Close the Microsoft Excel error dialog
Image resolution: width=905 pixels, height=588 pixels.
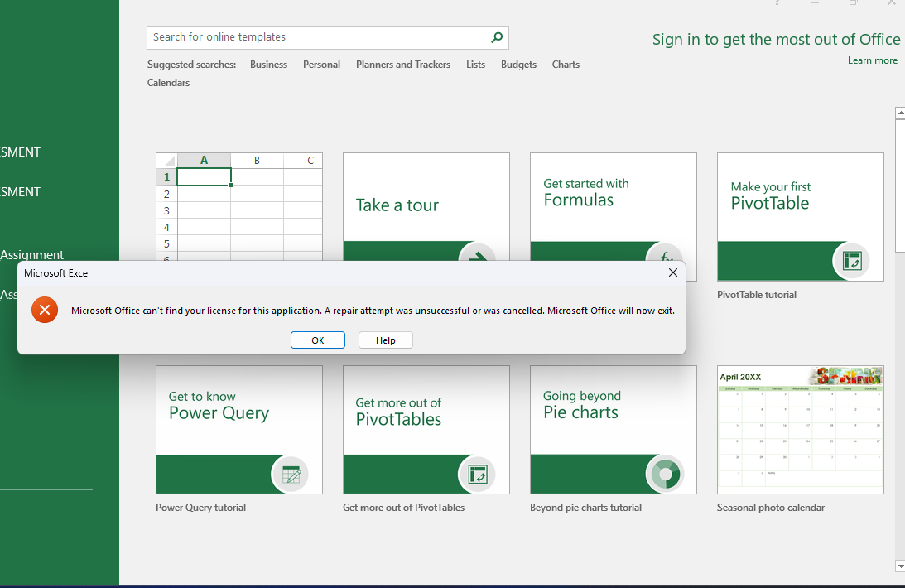click(673, 273)
